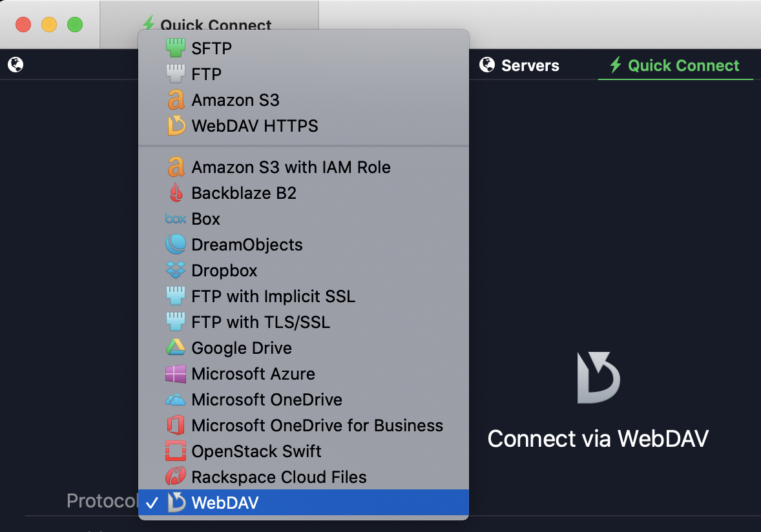Select the OpenStack Swift icon

tap(174, 451)
